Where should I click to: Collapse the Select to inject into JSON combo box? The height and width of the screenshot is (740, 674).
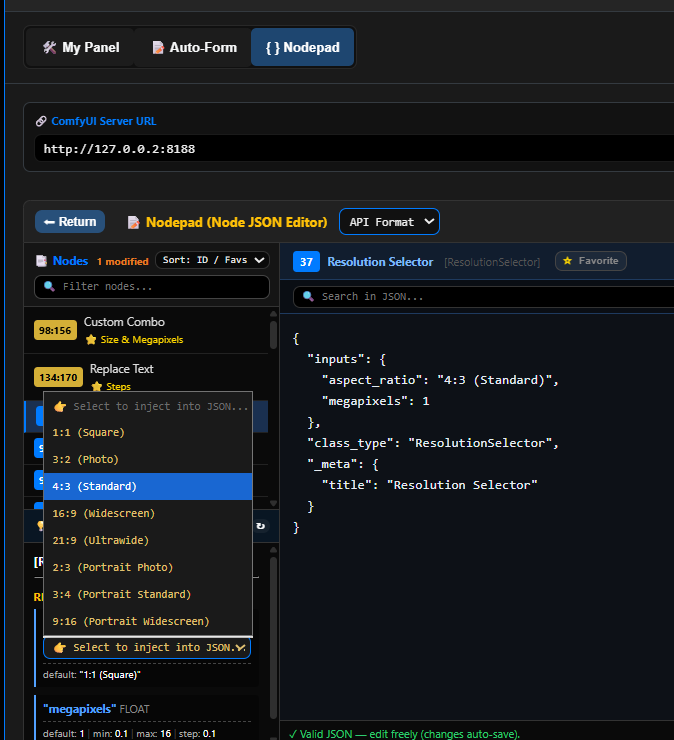pyautogui.click(x=147, y=648)
